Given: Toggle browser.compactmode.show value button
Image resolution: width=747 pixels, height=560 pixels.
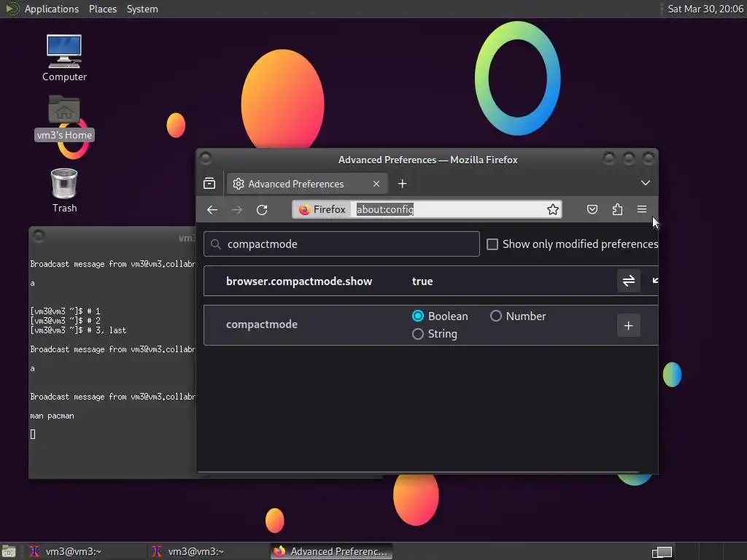Looking at the screenshot, I should pos(629,281).
